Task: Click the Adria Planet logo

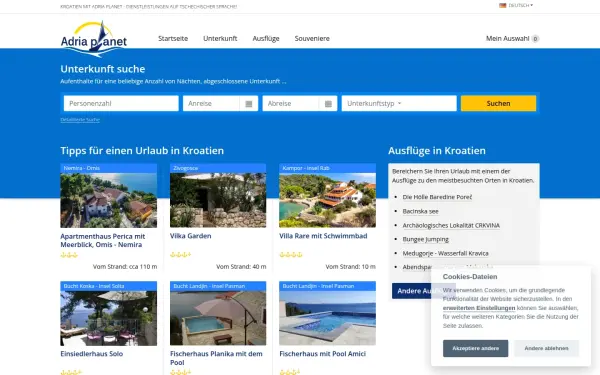Action: click(x=94, y=39)
